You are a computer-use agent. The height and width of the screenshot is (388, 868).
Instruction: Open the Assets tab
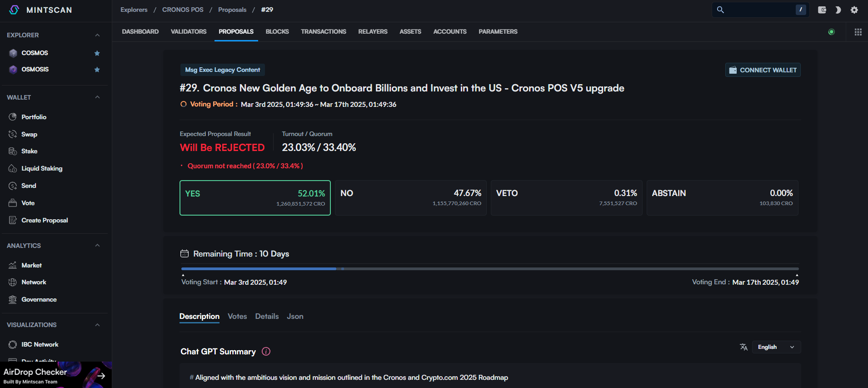tap(410, 32)
